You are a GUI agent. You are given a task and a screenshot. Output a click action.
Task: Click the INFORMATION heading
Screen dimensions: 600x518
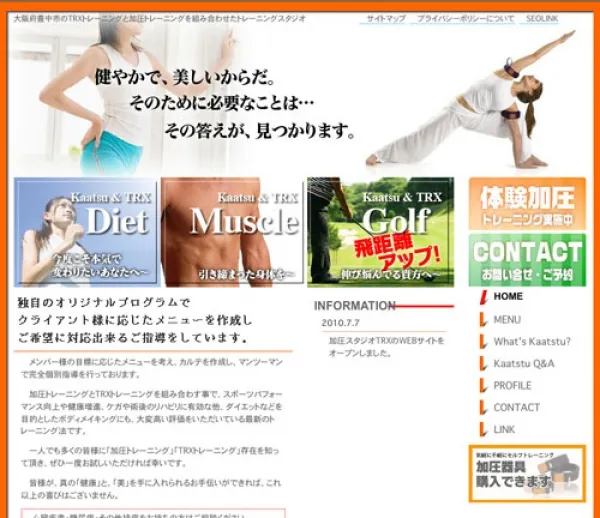(354, 306)
